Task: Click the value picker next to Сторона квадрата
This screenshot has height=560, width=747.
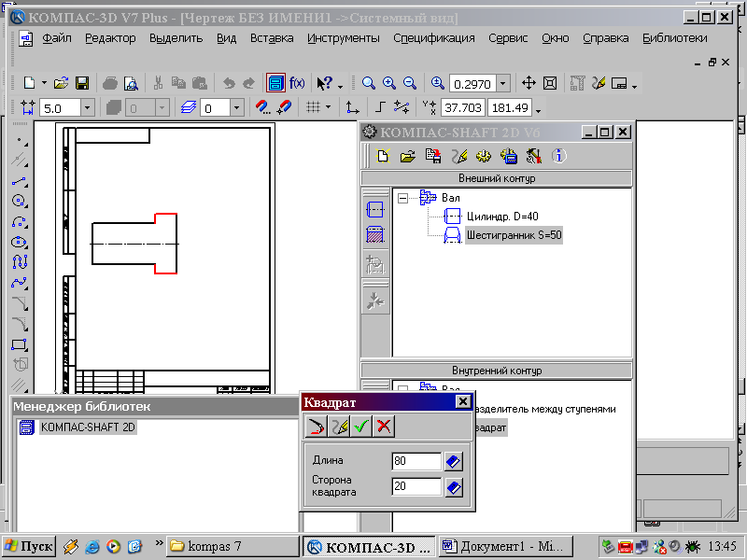Action: (x=454, y=487)
